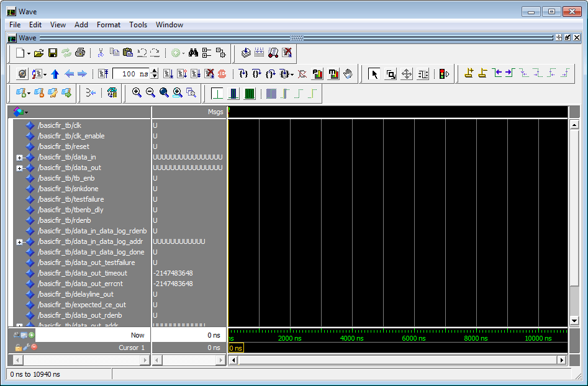Click the Zoom Out magnifier icon
The image size is (588, 386).
(150, 93)
